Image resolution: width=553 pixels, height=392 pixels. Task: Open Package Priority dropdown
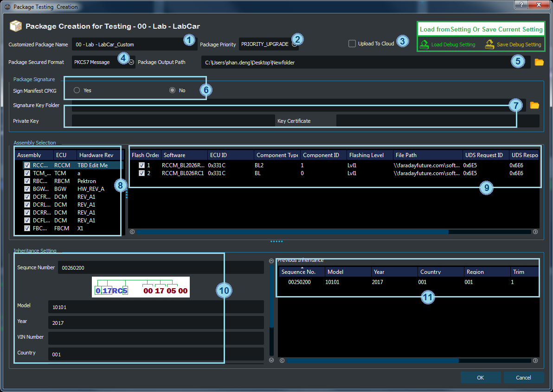point(294,44)
